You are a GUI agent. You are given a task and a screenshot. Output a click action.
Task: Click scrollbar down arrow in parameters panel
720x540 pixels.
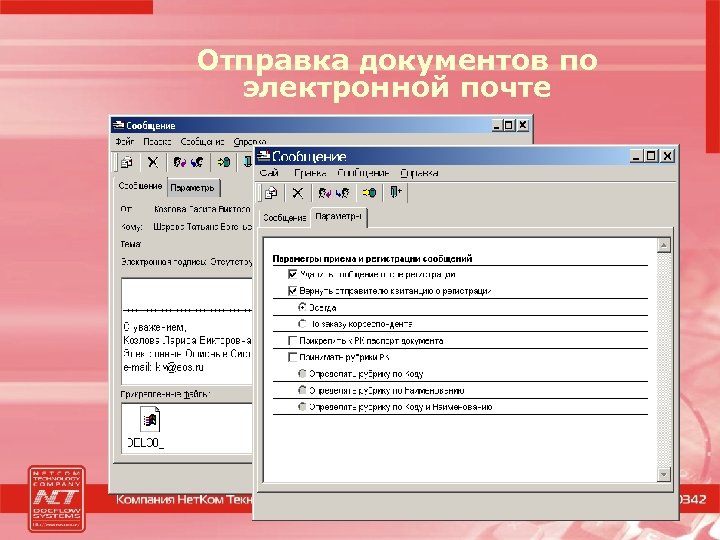(x=664, y=474)
